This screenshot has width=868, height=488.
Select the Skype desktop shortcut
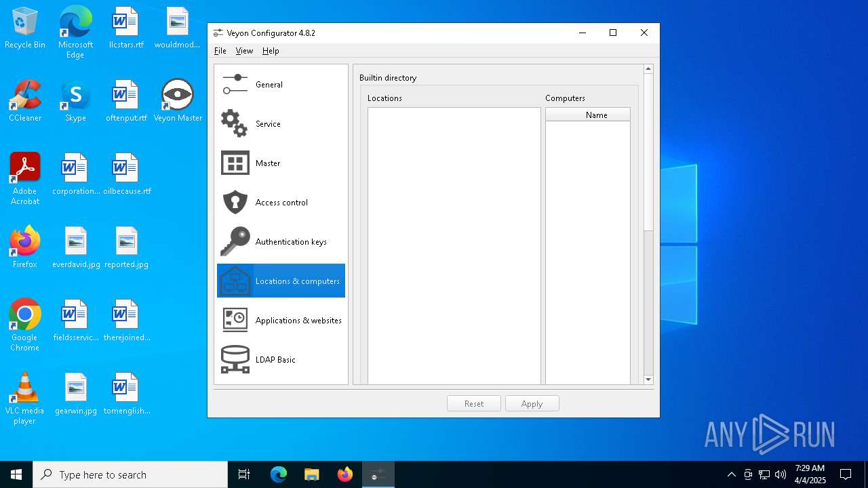coord(75,101)
